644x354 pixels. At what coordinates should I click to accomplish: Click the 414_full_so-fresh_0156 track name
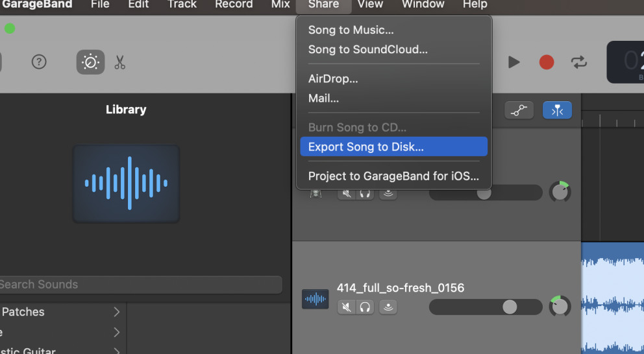coord(401,288)
